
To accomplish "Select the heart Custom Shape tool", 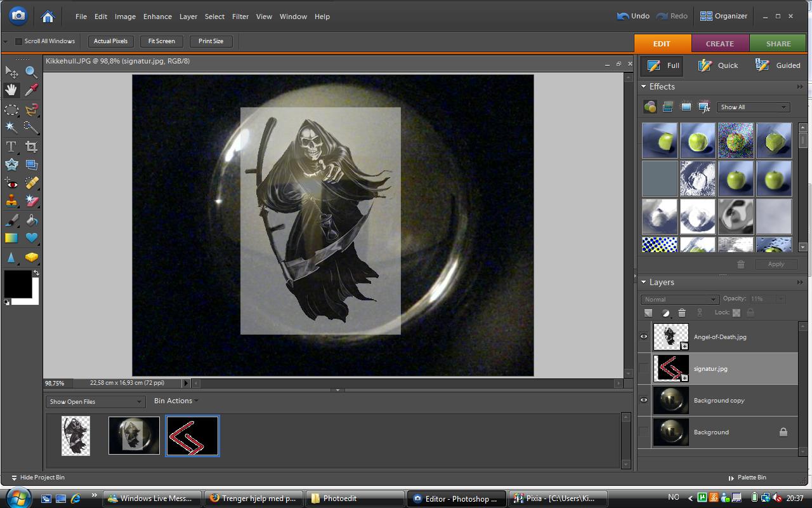I will [31, 238].
